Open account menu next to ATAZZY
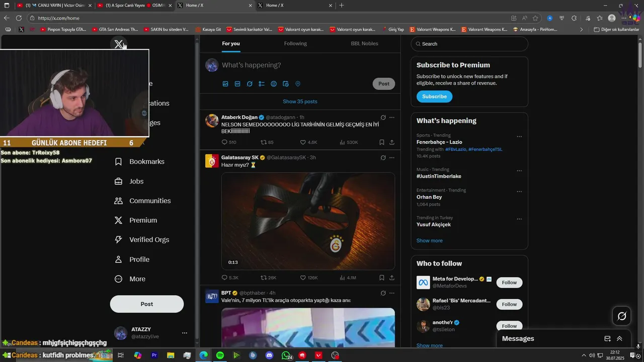Screen dimensions: 644x362 (184, 333)
